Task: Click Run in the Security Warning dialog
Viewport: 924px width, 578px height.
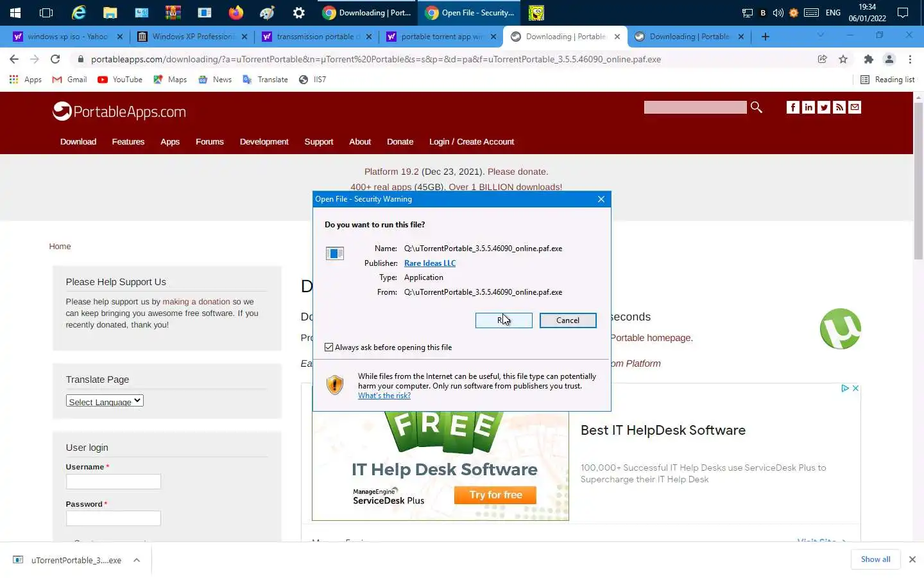Action: 504,320
